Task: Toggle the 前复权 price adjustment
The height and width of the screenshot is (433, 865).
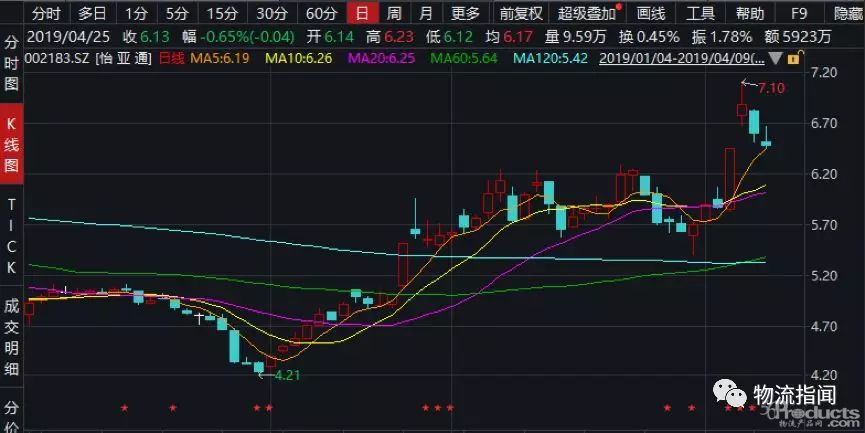Action: [521, 13]
